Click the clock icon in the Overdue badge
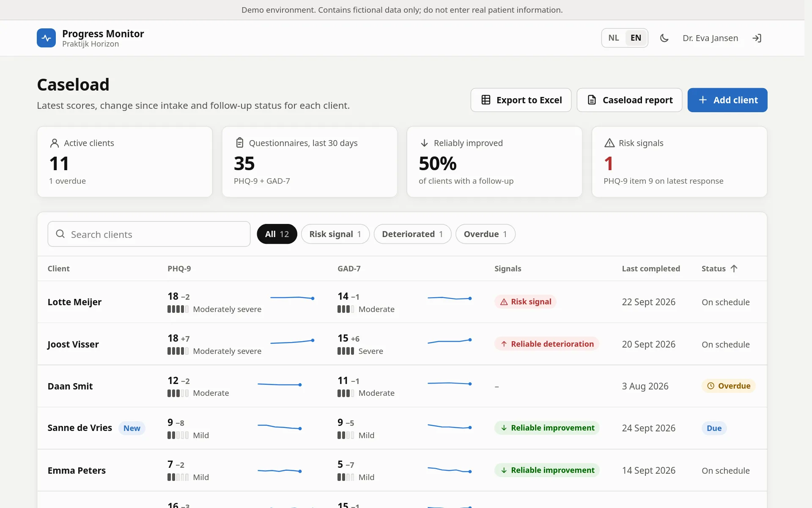 click(711, 386)
